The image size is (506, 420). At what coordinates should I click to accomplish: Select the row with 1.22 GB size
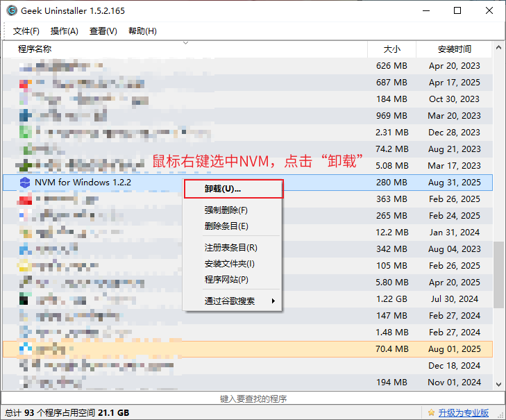click(x=248, y=299)
